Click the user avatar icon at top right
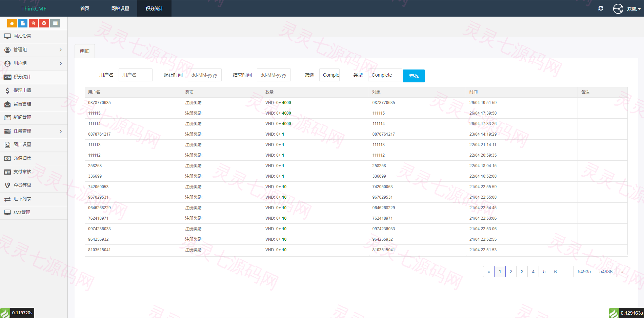The height and width of the screenshot is (318, 644). pos(618,8)
